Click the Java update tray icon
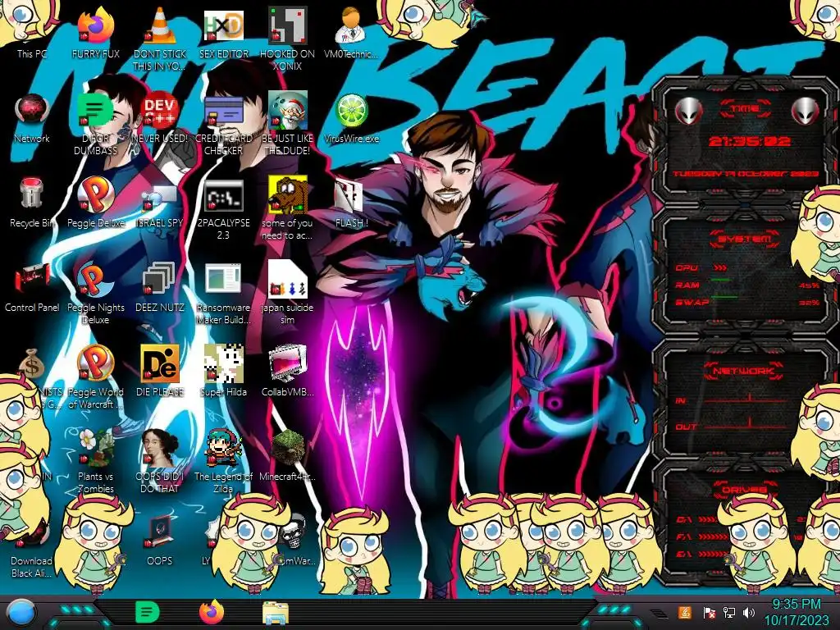840x630 pixels. (685, 612)
